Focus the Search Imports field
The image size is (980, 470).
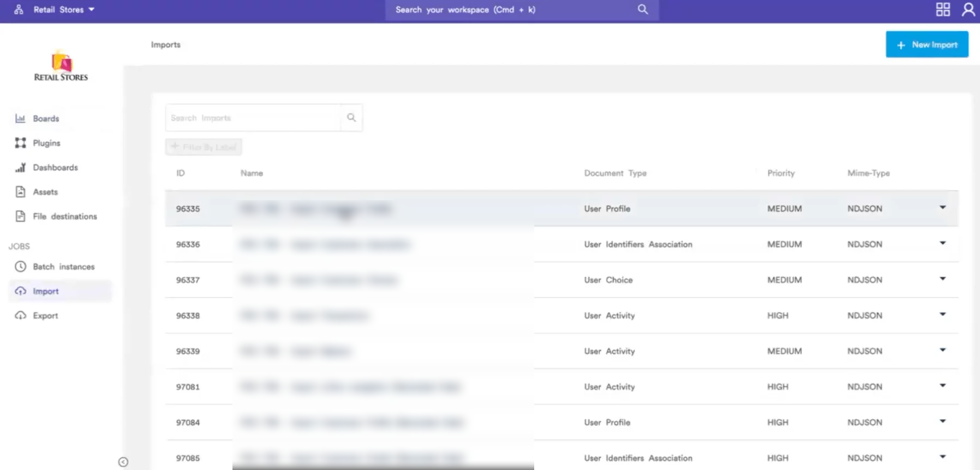pos(253,118)
